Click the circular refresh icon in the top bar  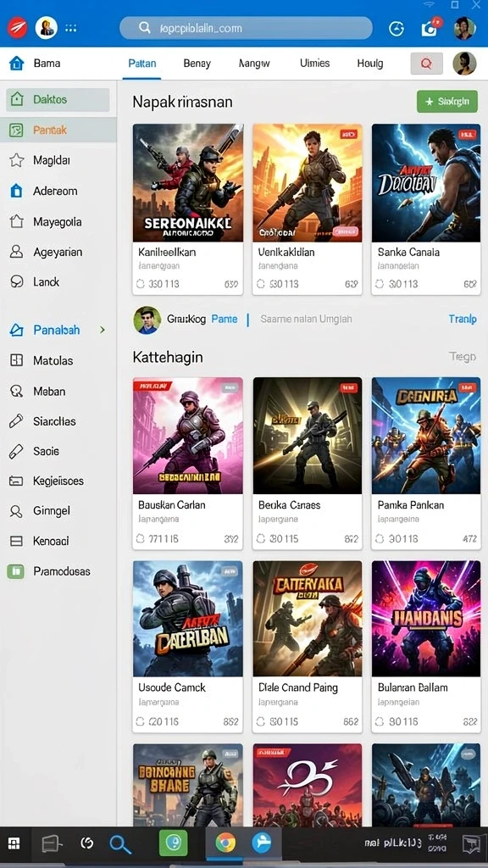[x=396, y=28]
